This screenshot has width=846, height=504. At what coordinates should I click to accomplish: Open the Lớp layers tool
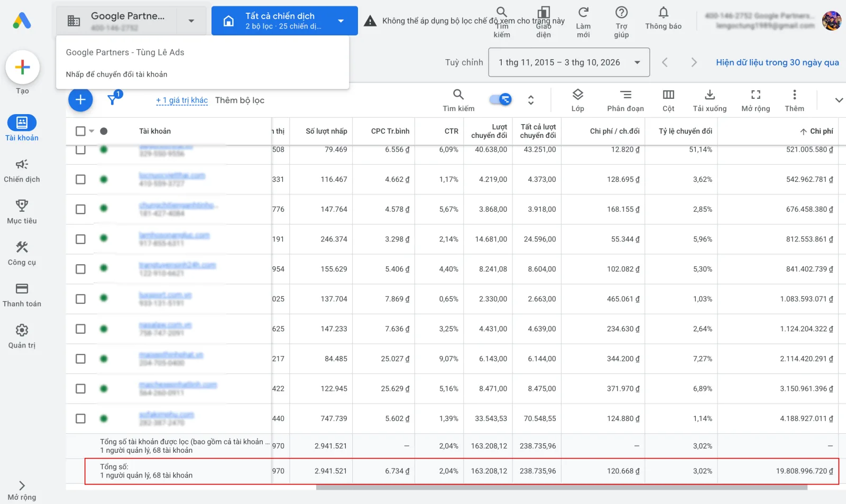point(578,100)
